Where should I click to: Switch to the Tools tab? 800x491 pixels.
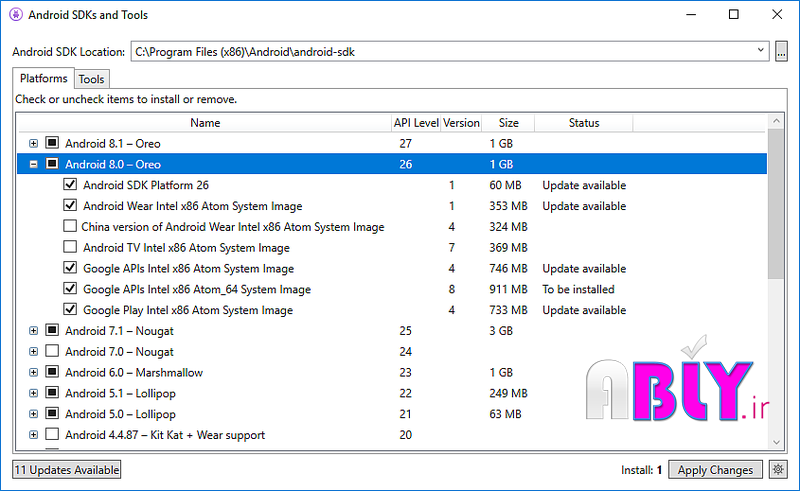click(91, 79)
